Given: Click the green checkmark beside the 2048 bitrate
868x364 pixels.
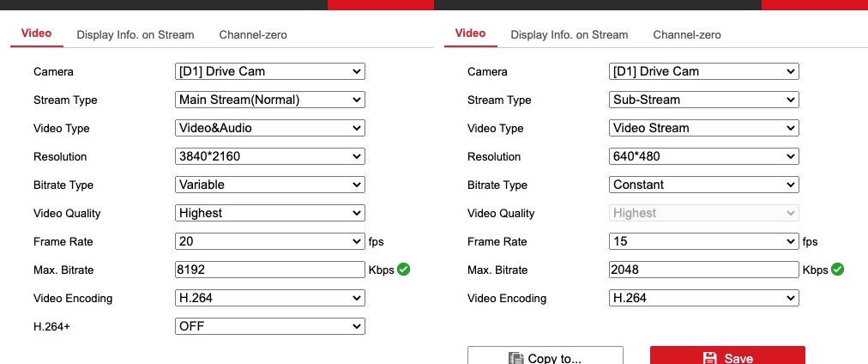Looking at the screenshot, I should (838, 270).
